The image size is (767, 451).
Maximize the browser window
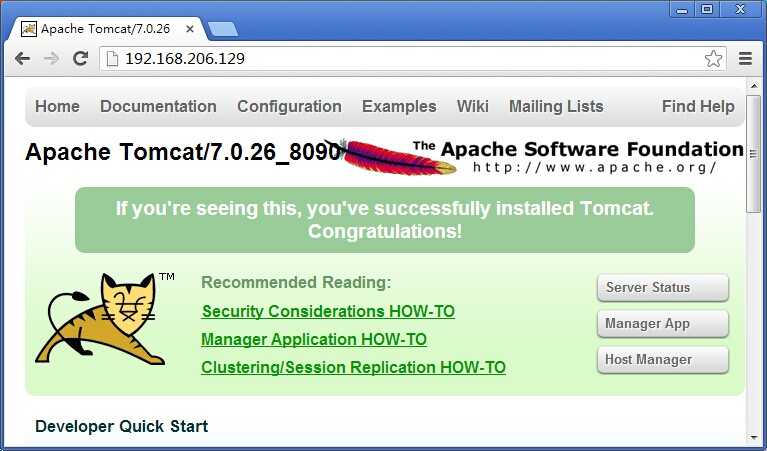pyautogui.click(x=707, y=10)
